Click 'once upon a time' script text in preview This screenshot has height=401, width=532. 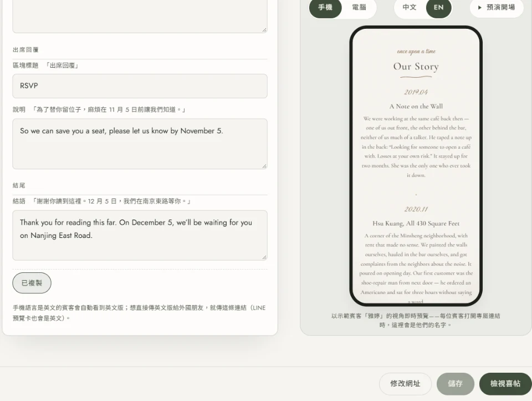416,51
